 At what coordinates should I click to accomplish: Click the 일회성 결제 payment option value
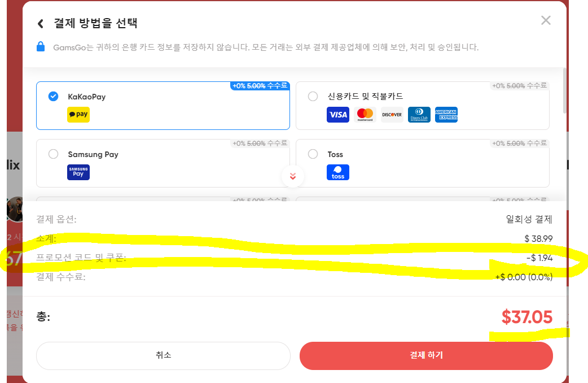[529, 219]
